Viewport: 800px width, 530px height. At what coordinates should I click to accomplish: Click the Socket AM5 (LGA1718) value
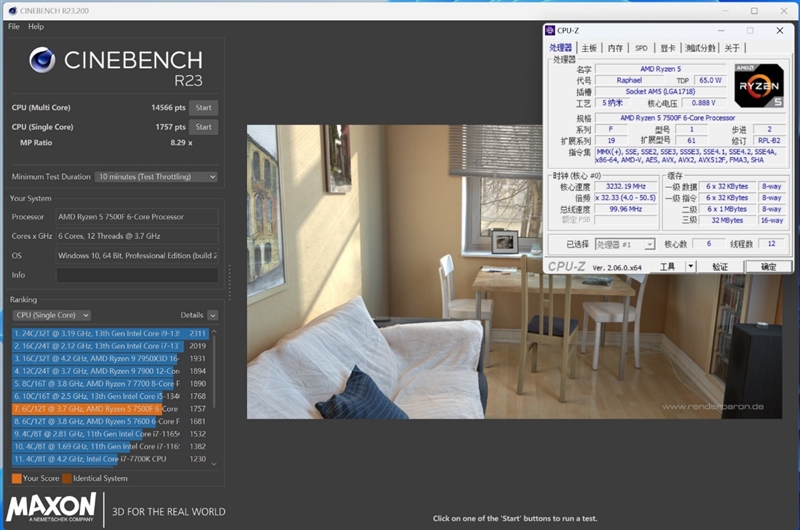(661, 92)
